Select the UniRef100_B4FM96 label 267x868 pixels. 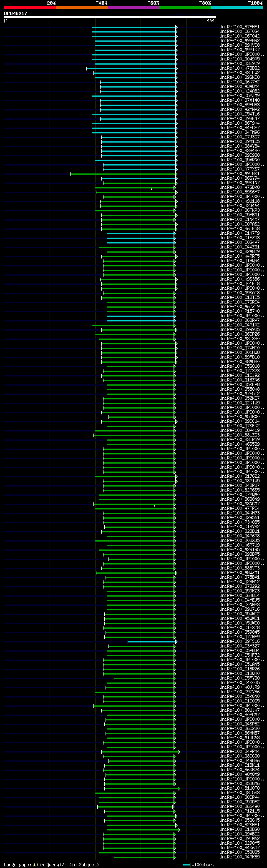(239, 133)
